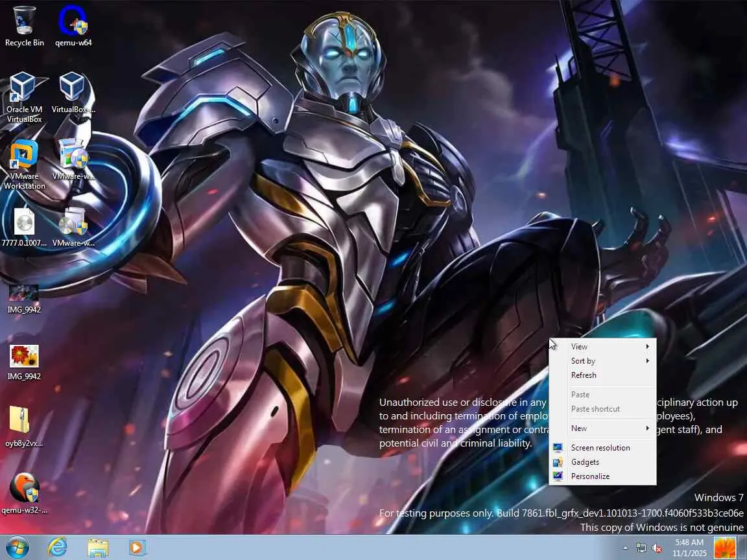Click the greyed-out Paste shortcut entry

pyautogui.click(x=602, y=409)
